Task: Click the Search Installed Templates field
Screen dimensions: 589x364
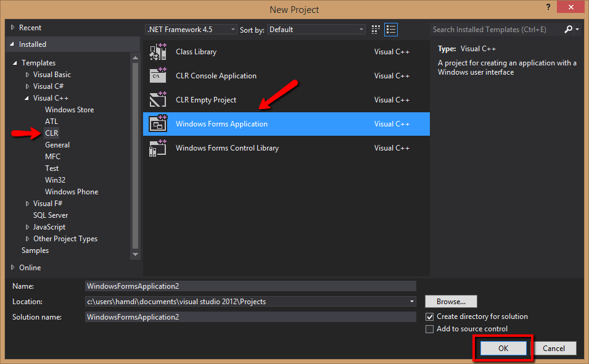Action: (x=497, y=29)
